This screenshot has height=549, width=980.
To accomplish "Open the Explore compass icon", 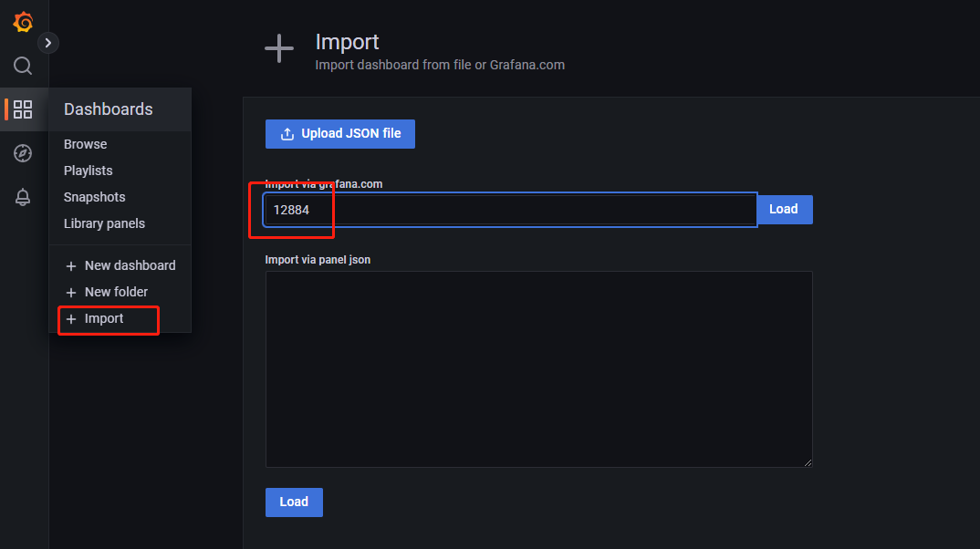I will click(x=23, y=153).
